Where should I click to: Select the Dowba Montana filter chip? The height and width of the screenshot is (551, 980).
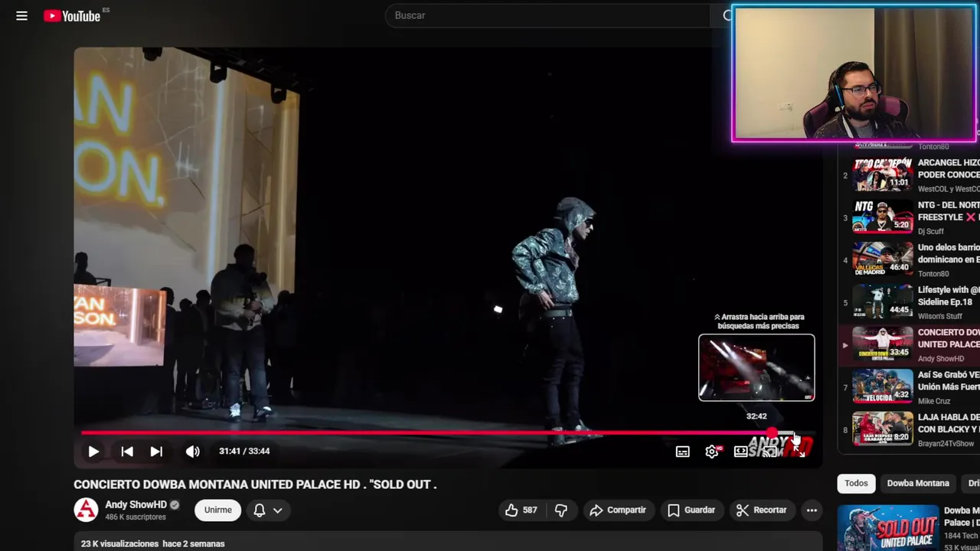(918, 484)
